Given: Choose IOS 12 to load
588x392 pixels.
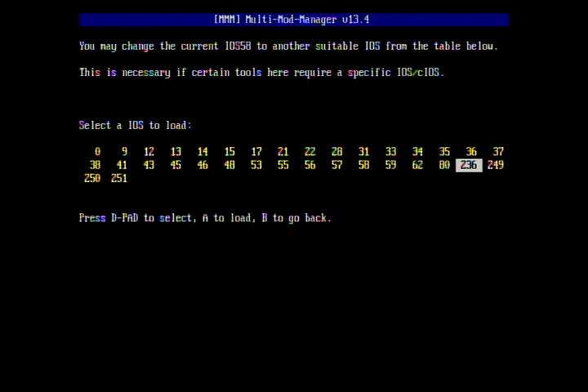Looking at the screenshot, I should click(149, 152).
